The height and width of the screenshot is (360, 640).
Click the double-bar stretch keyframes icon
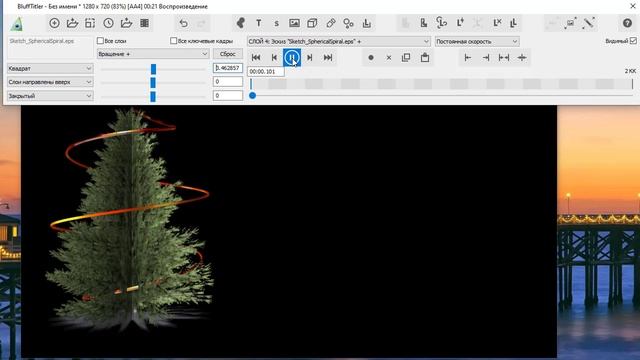click(504, 58)
